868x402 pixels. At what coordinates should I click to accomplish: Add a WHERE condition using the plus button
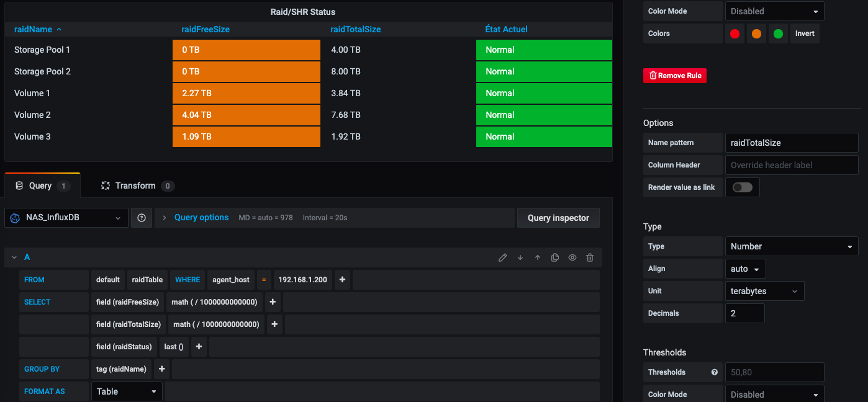pyautogui.click(x=342, y=280)
